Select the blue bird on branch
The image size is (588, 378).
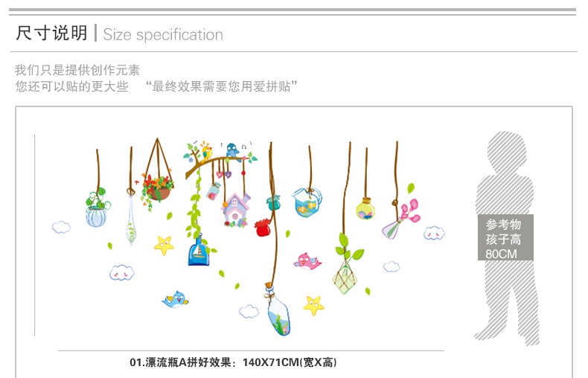click(233, 152)
